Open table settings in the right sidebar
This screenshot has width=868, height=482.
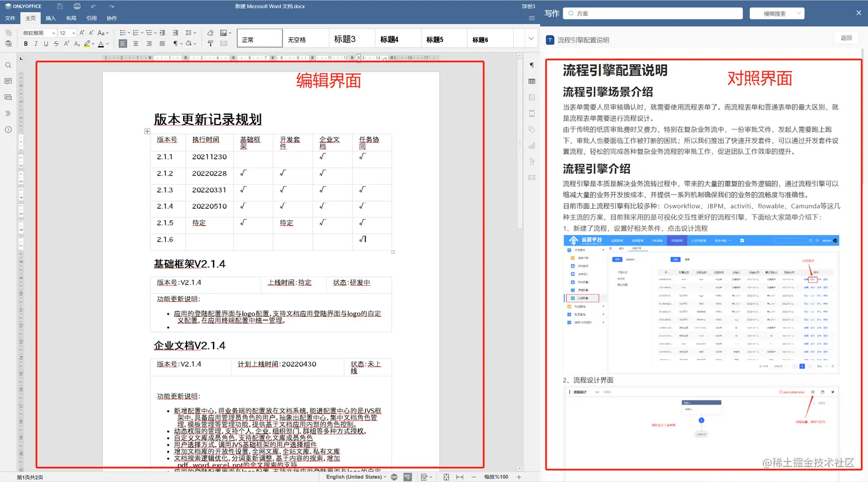coord(532,81)
